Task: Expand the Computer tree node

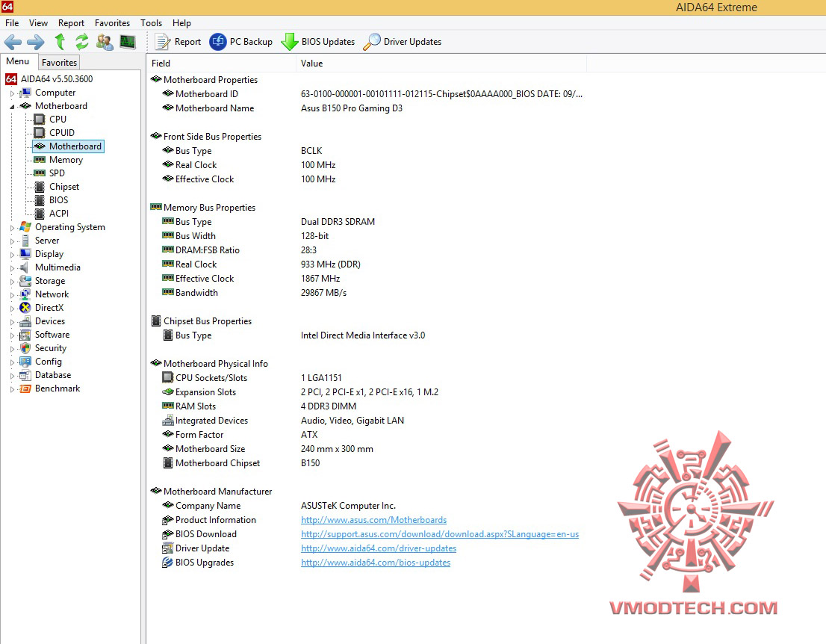Action: pyautogui.click(x=12, y=93)
